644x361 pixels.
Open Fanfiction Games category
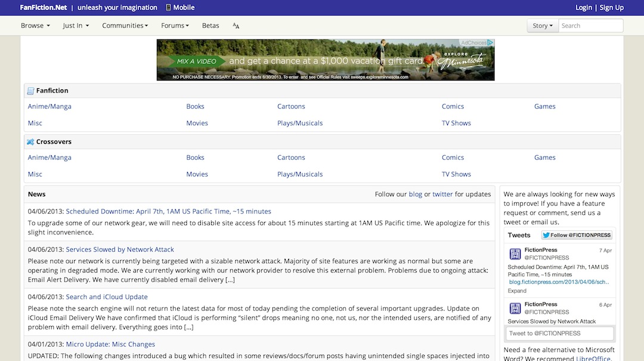coord(544,106)
